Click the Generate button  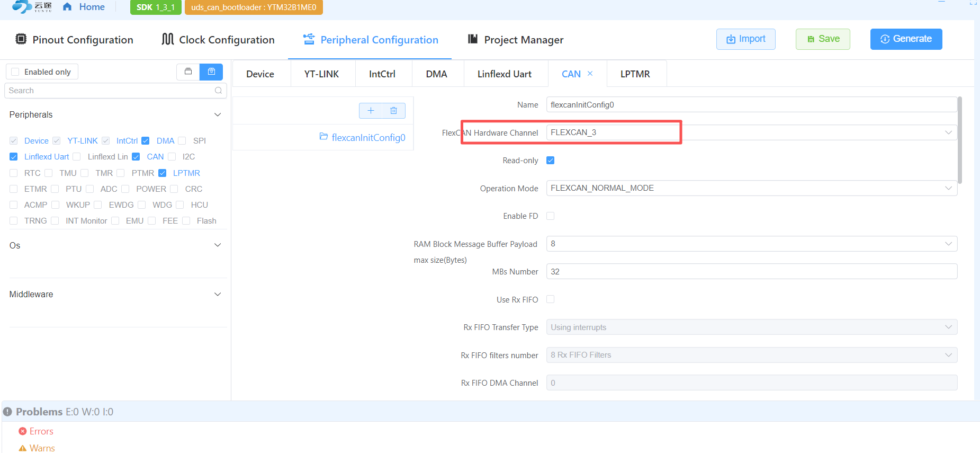point(906,39)
